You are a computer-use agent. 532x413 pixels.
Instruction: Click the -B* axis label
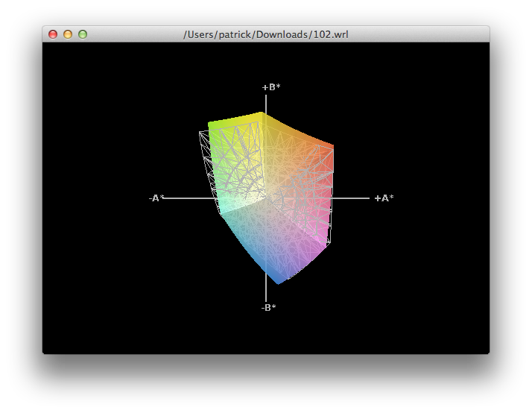pyautogui.click(x=268, y=307)
